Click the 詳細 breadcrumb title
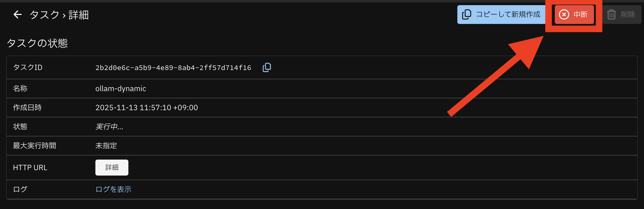Viewport: 644px width, 209px height. (79, 15)
